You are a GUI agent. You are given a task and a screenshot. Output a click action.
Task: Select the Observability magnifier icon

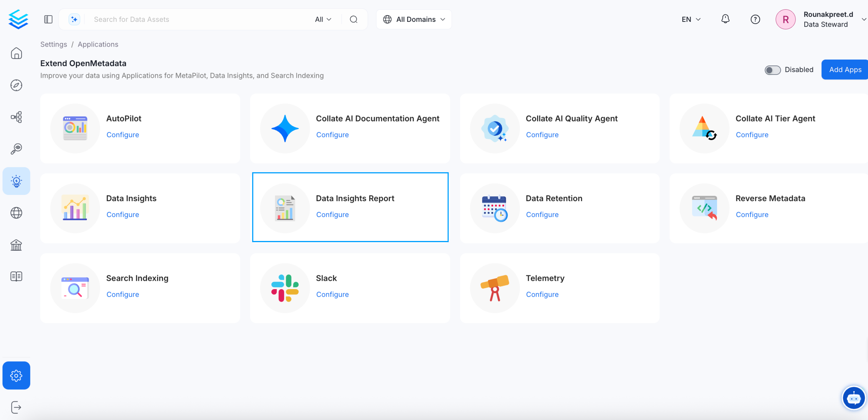tap(16, 149)
